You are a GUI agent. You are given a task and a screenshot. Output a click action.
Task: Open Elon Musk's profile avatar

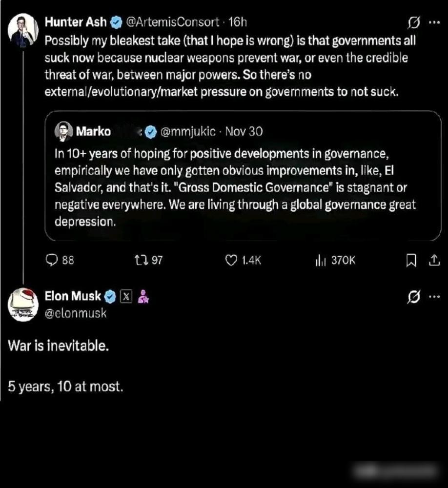pyautogui.click(x=23, y=305)
